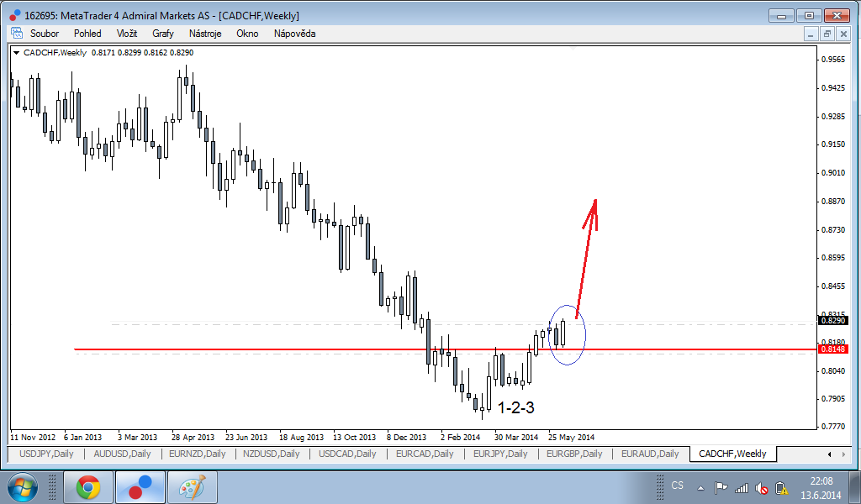Open the Okno menu
The width and height of the screenshot is (861, 504).
click(247, 34)
